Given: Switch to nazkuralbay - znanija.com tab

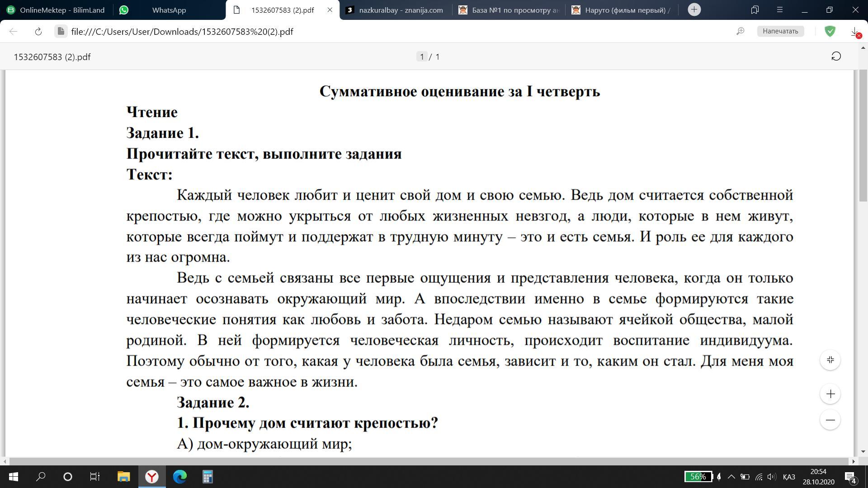Looking at the screenshot, I should pos(396,10).
